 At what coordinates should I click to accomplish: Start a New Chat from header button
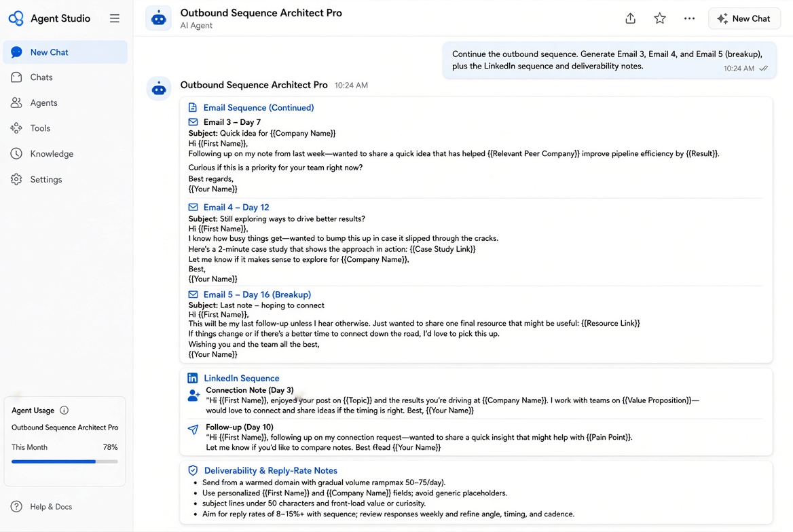[x=744, y=19]
